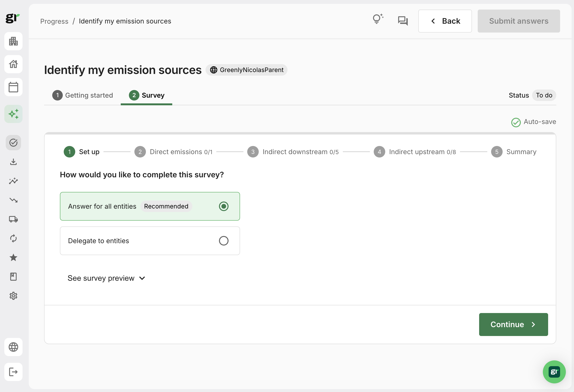Click the Recommended badge label
The width and height of the screenshot is (574, 392).
click(166, 206)
